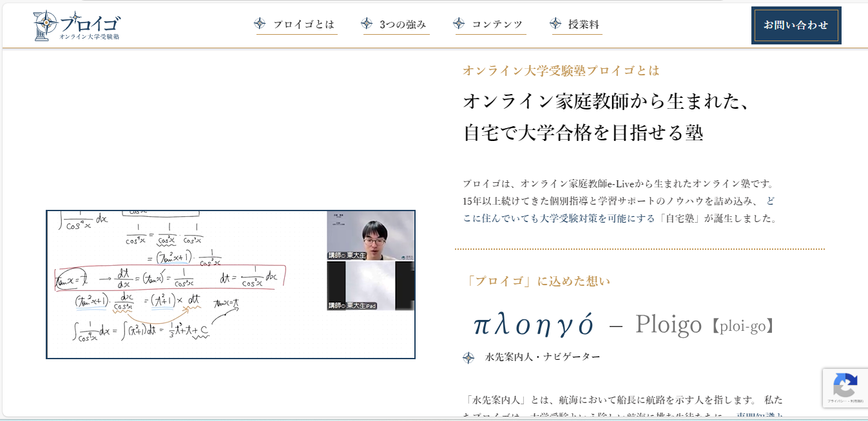Click the compass icon beside 3つの強み
This screenshot has width=868, height=421.
tap(367, 24)
